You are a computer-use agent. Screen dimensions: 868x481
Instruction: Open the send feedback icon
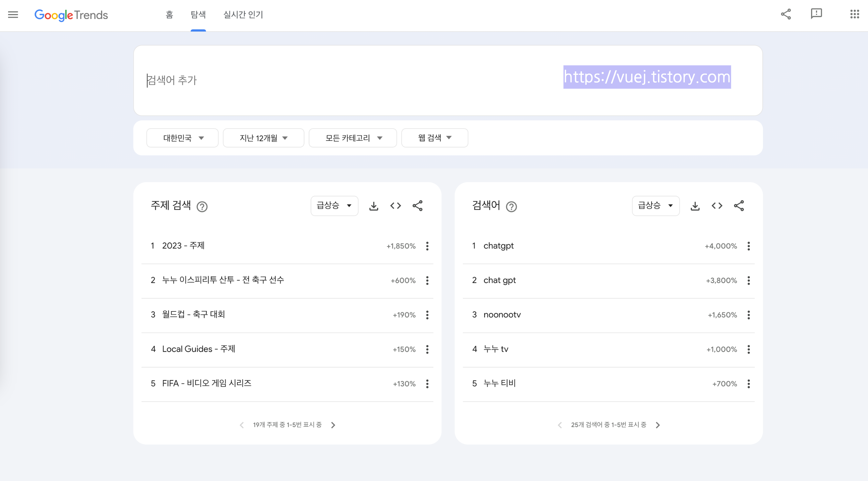click(816, 14)
